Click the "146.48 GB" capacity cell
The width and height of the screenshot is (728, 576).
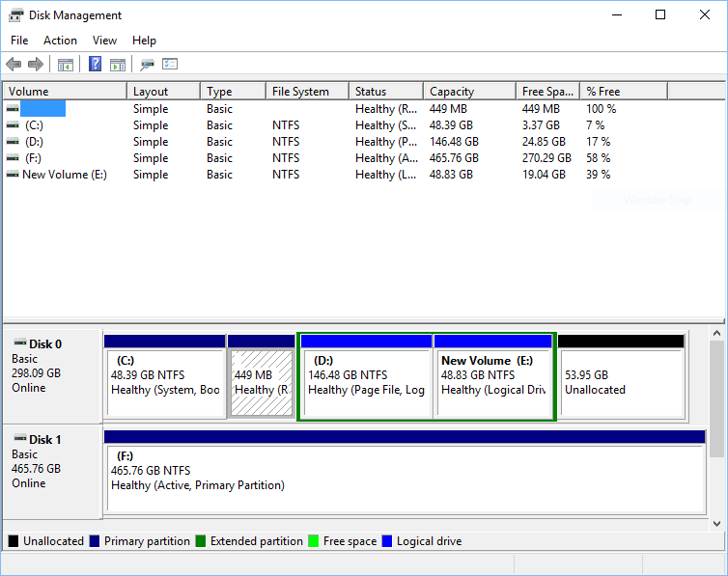454,142
